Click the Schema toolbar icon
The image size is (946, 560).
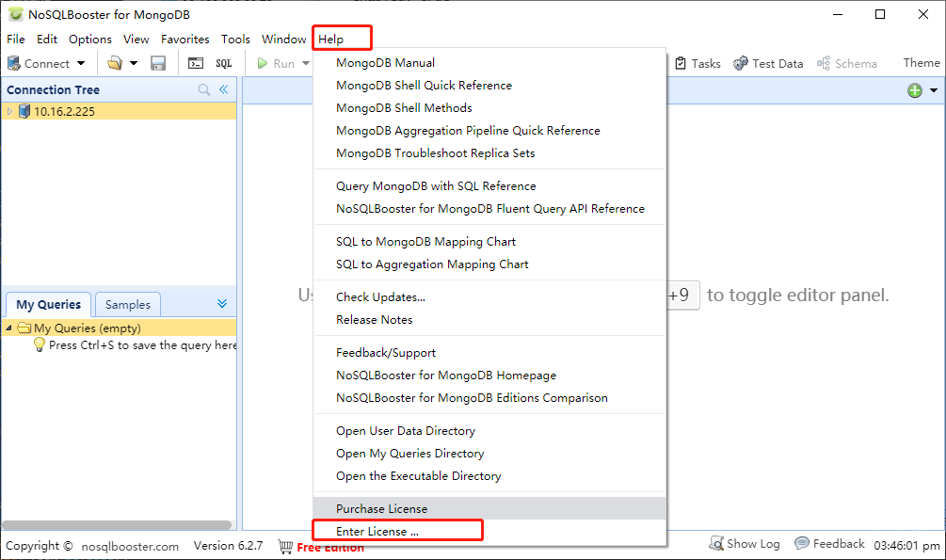point(824,63)
